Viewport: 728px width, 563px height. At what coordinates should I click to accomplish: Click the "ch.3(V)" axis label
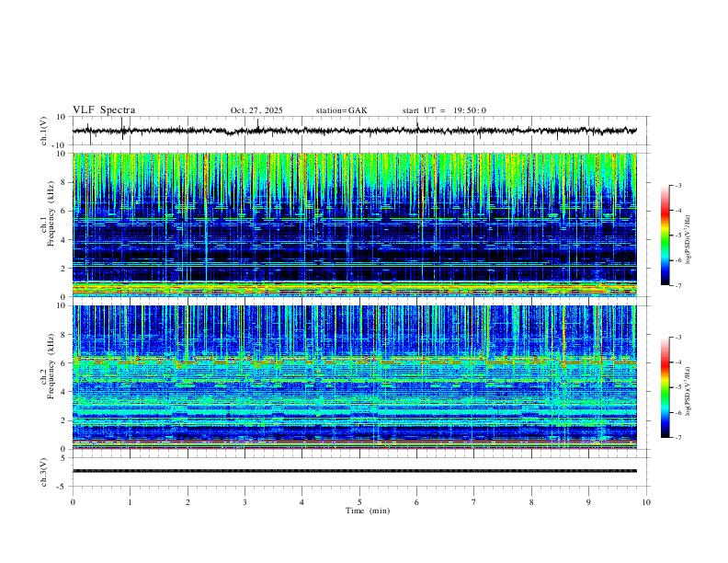point(44,473)
